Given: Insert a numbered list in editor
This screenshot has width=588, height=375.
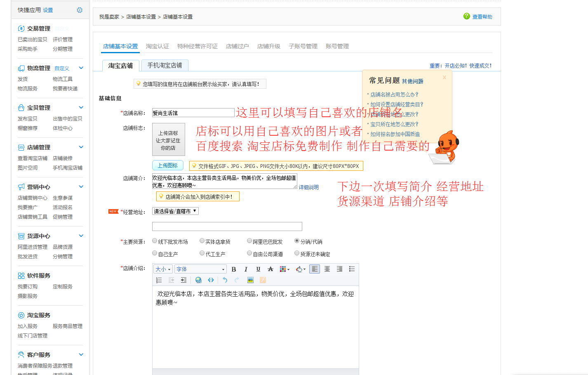Looking at the screenshot, I should (159, 280).
